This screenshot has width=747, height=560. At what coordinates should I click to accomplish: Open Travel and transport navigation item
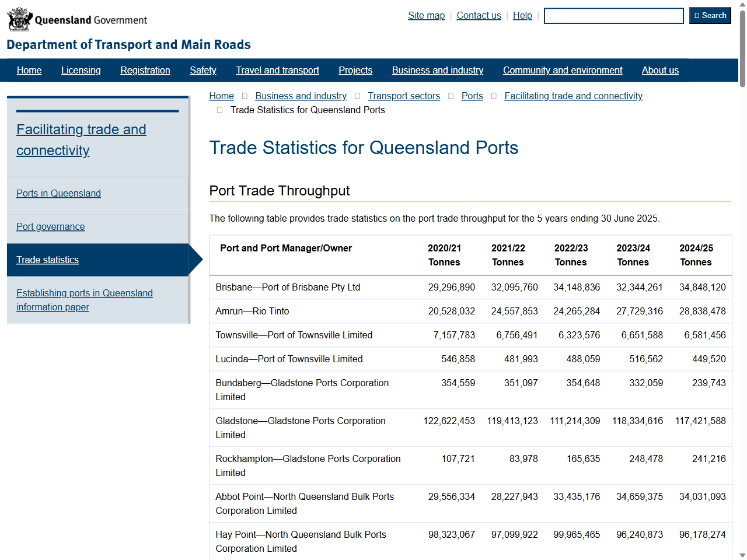(277, 70)
